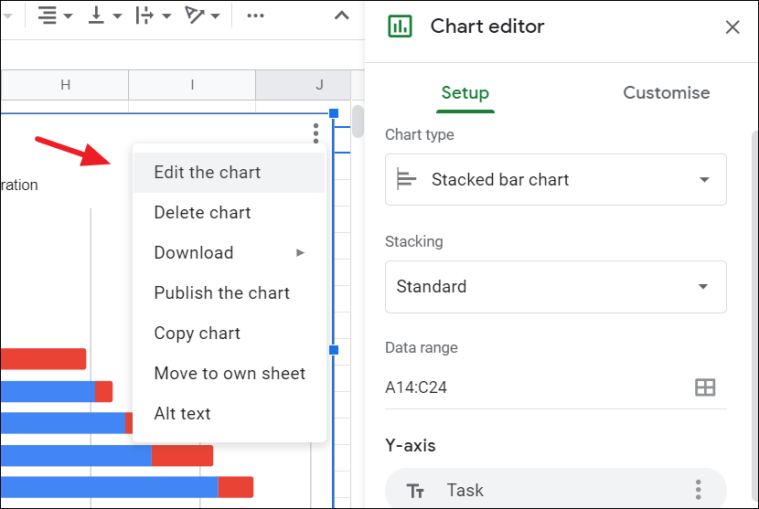Open the Stacking Standard dropdown
The width and height of the screenshot is (759, 509).
(556, 286)
